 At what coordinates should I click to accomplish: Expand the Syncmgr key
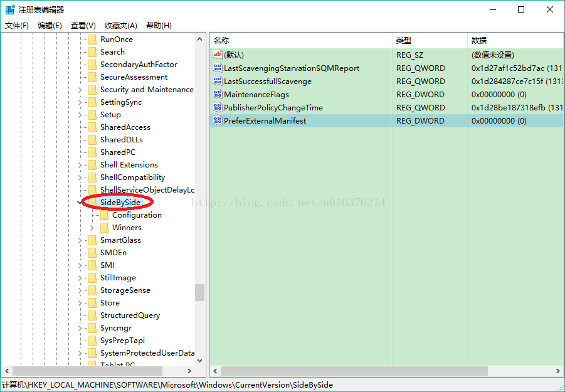(80, 328)
